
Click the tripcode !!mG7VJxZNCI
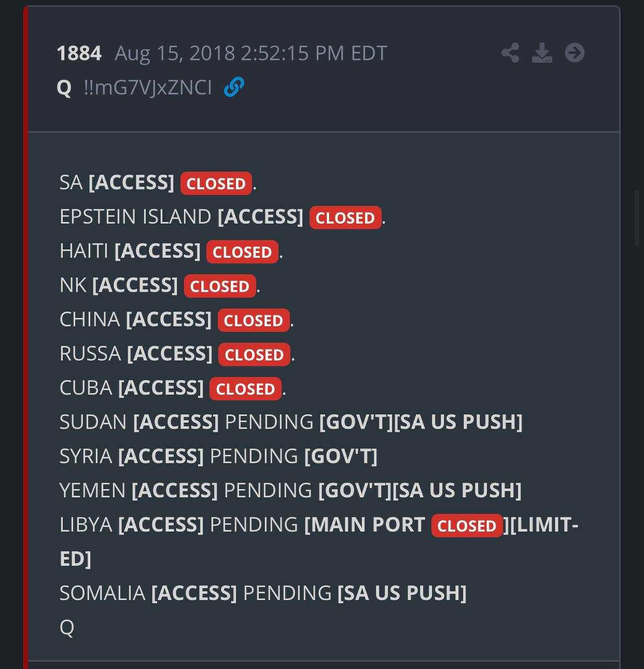pos(148,87)
